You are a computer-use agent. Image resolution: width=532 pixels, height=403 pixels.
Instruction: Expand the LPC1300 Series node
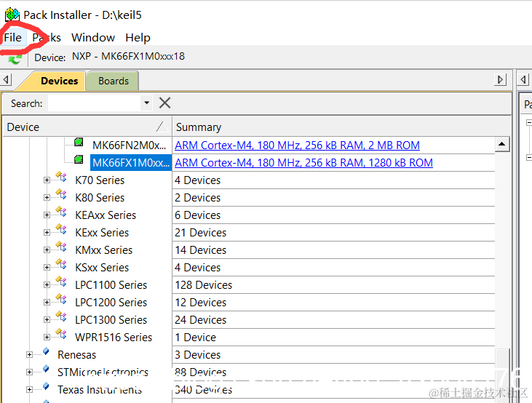(47, 320)
